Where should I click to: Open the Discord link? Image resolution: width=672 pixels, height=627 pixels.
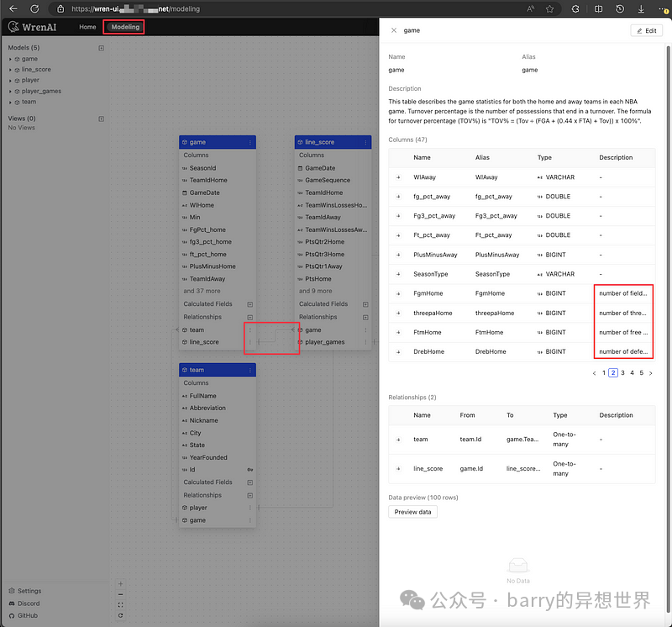(24, 603)
